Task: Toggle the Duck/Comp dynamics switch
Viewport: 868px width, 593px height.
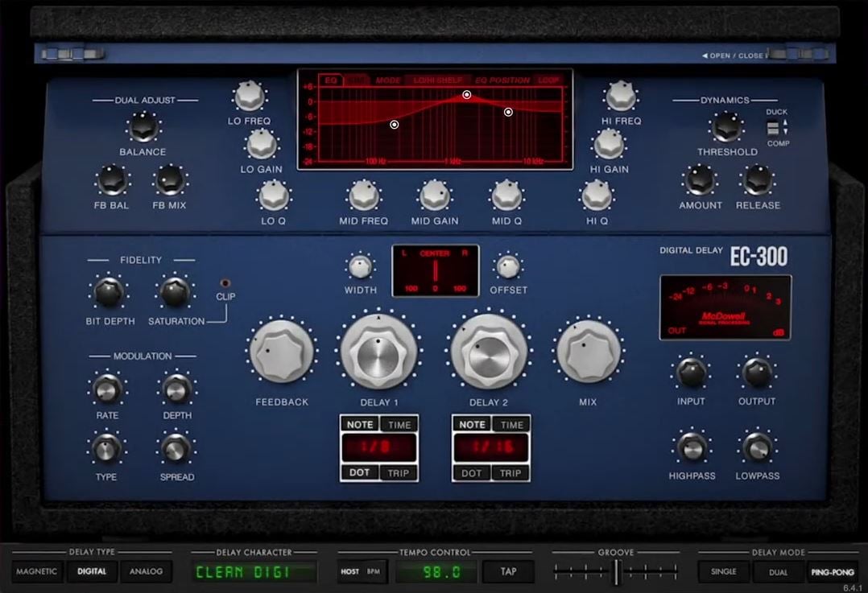Action: [x=772, y=127]
